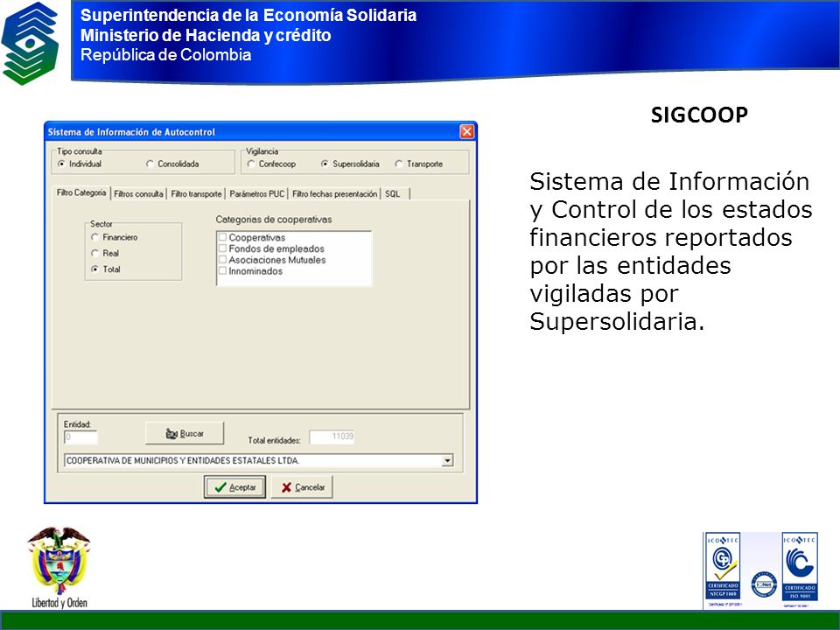Viewport: 840px width, 630px height.
Task: Open the Filtro Categoria tab
Action: point(81,192)
